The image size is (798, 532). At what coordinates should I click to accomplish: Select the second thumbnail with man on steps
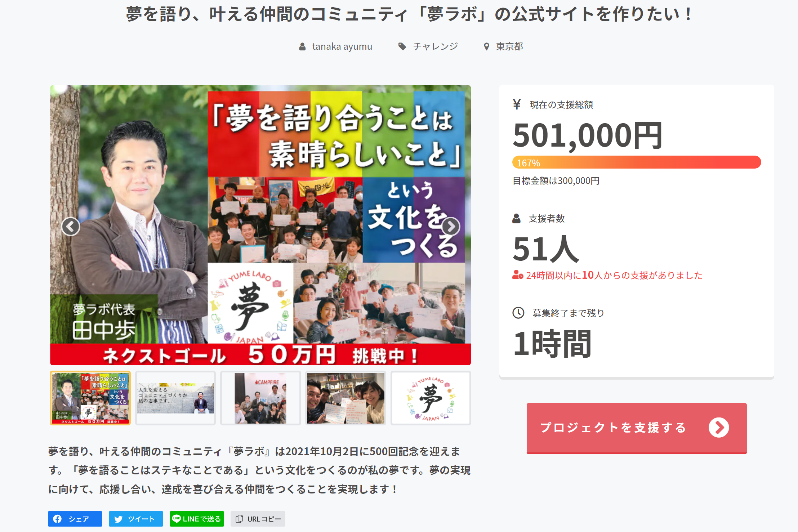[x=175, y=398]
